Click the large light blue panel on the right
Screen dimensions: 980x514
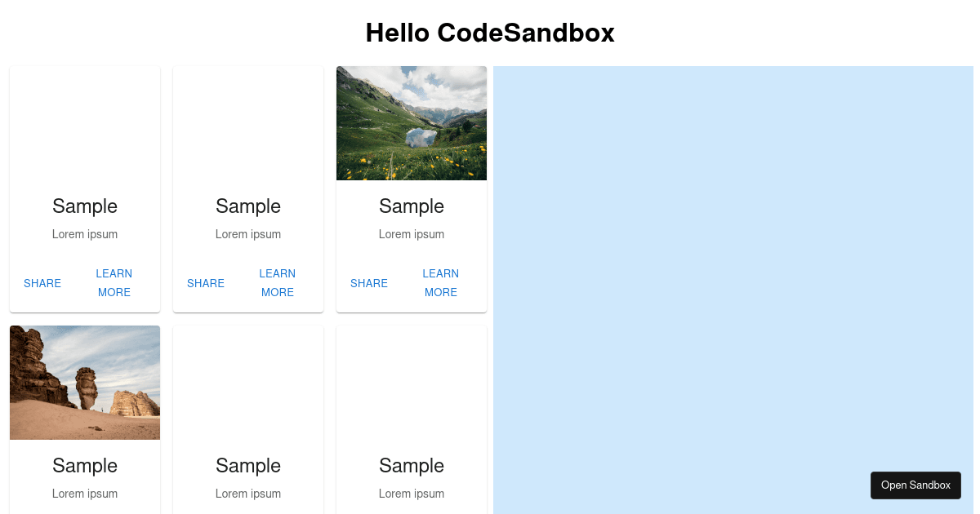pyautogui.click(x=733, y=286)
